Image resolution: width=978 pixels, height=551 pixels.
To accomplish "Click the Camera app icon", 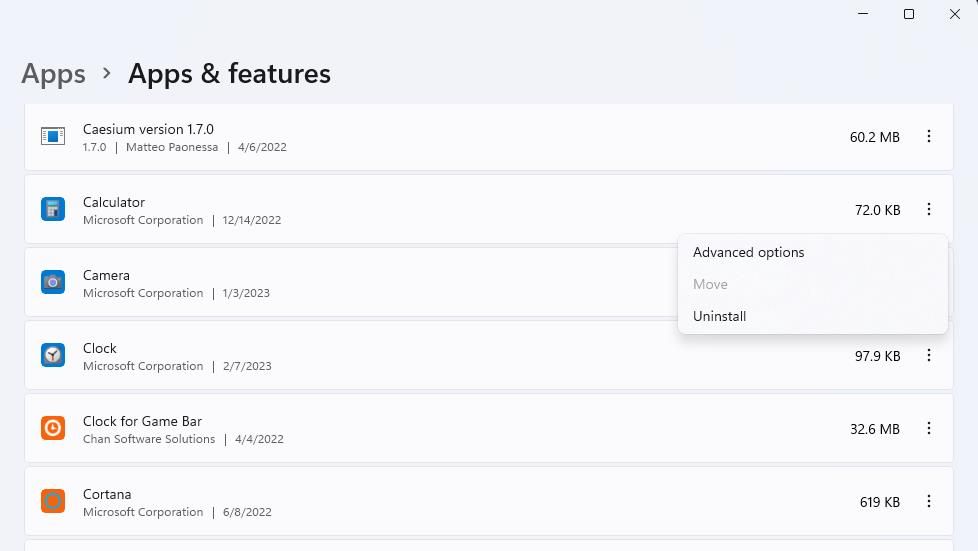I will point(53,282).
